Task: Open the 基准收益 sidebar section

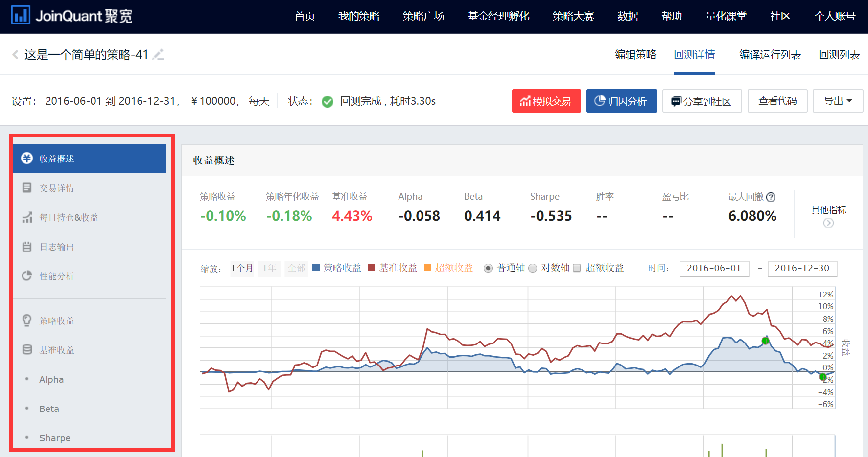Action: coord(56,349)
